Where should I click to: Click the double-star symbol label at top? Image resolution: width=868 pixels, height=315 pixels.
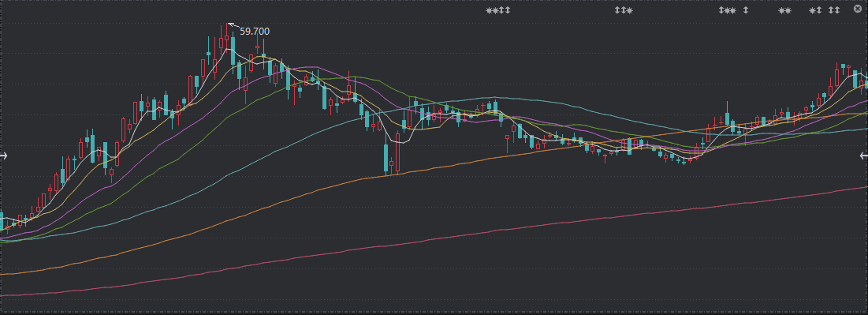tap(785, 10)
